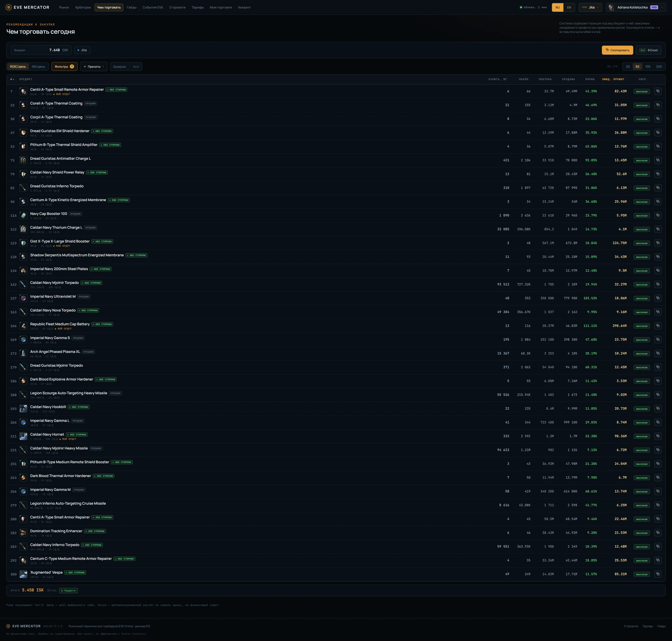Sort by the Ожид. профит column header
672x641 pixels.
point(613,79)
